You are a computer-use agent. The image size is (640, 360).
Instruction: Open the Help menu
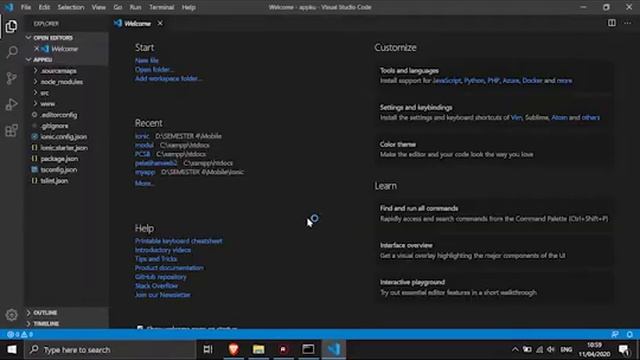[188, 7]
